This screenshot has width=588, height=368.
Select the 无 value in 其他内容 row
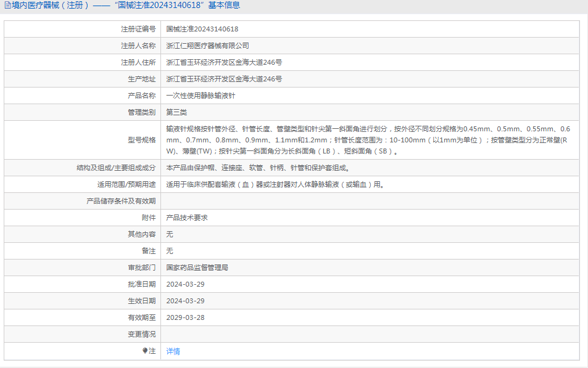(x=170, y=234)
